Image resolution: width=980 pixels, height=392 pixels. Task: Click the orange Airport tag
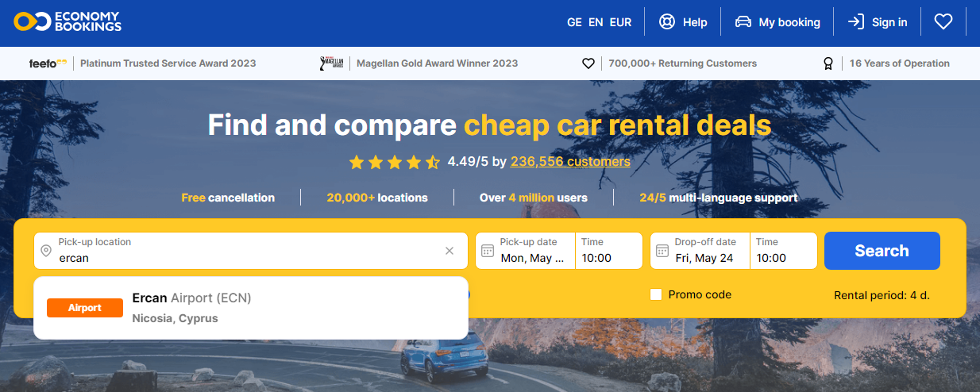(85, 308)
